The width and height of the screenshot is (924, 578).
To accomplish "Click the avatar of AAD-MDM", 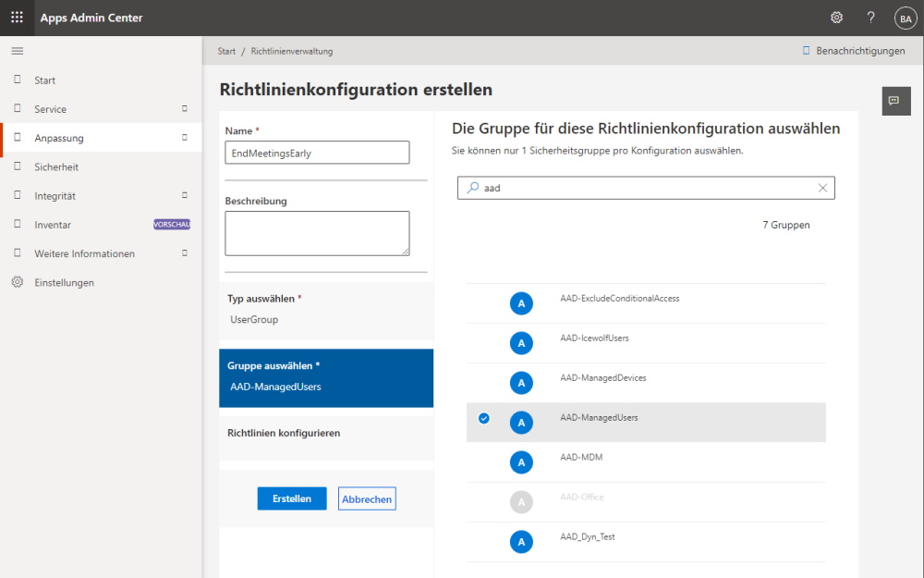I will (x=521, y=462).
